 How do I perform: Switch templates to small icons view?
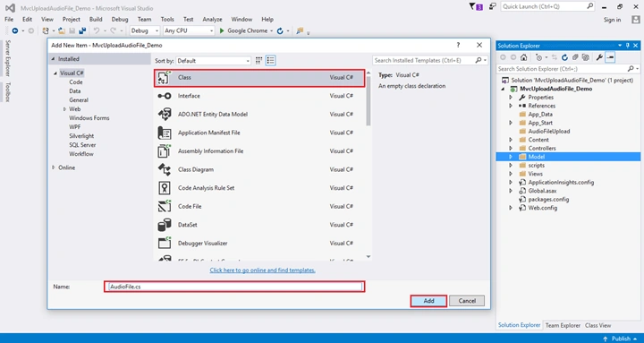[258, 61]
